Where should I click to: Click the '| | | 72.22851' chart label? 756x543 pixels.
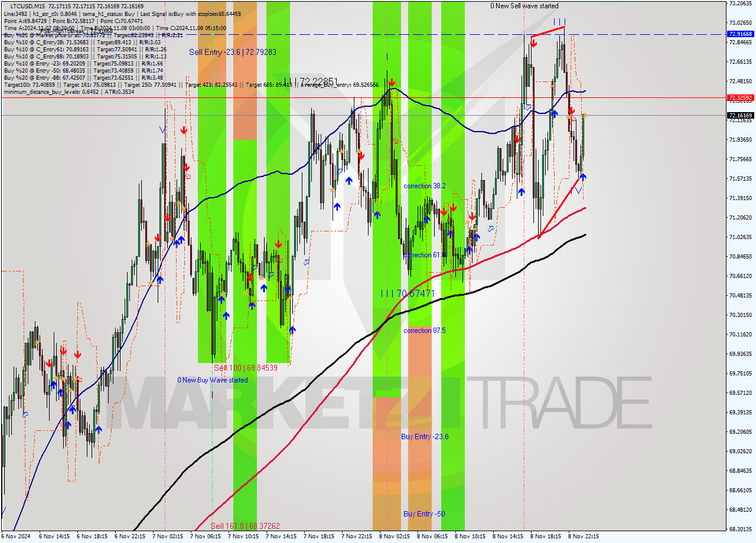[311, 81]
